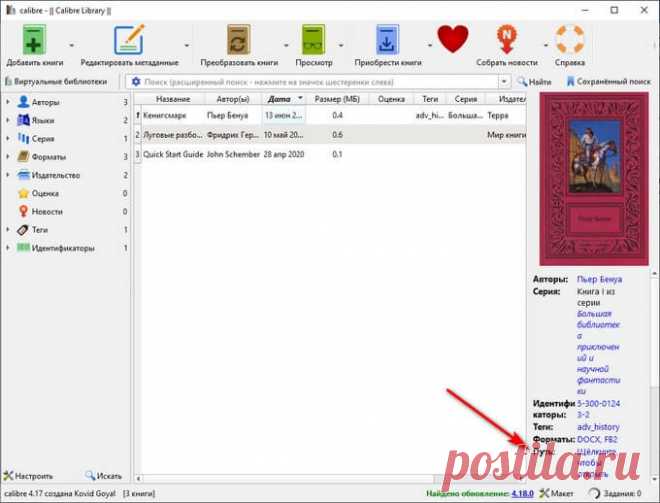The image size is (660, 503).
Task: Click the Оценка star icon
Action: [x=24, y=193]
